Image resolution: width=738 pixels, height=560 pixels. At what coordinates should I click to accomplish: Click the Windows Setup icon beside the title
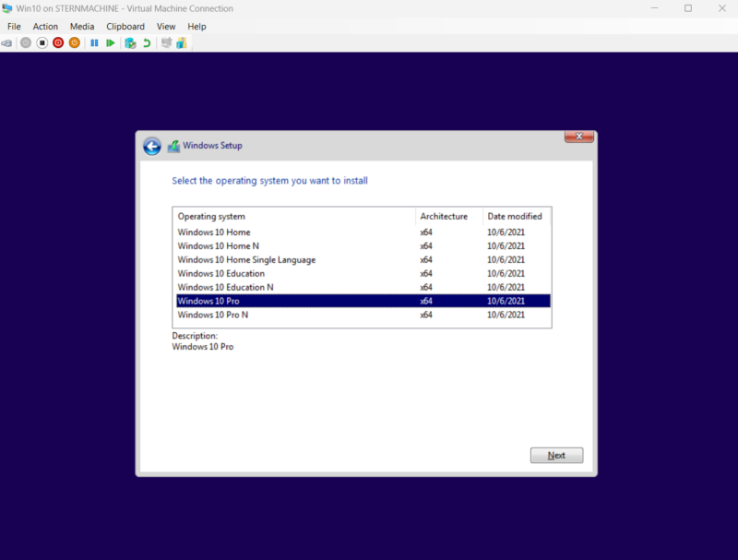(x=173, y=146)
